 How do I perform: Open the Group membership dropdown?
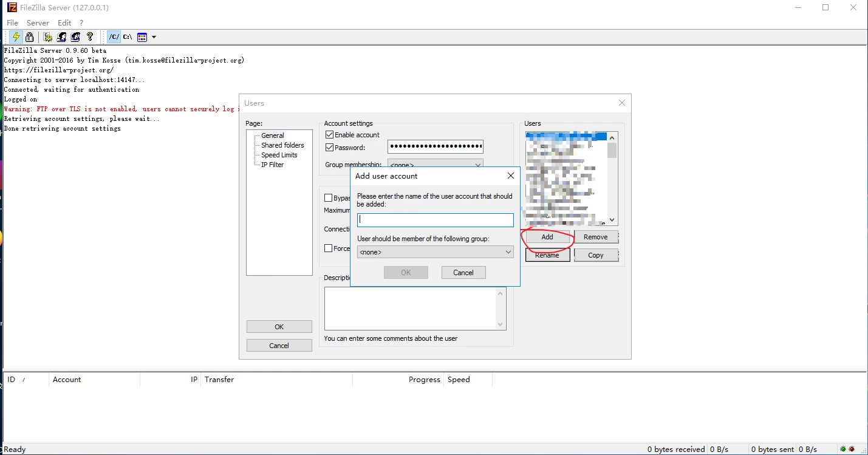point(436,163)
